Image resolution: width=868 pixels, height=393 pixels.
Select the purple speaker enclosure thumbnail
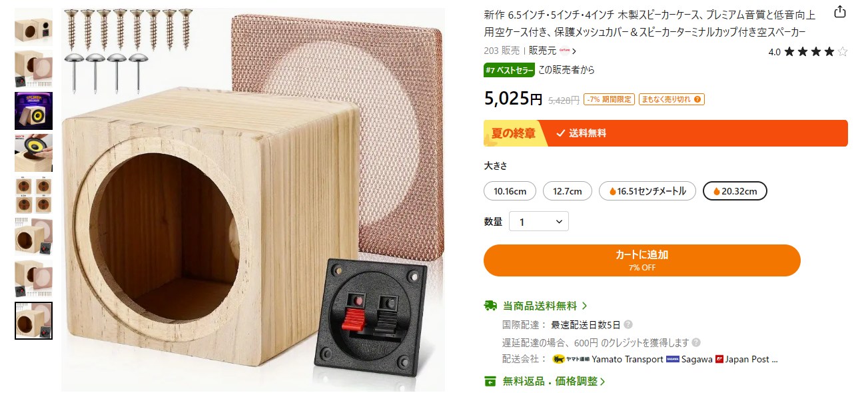(33, 111)
